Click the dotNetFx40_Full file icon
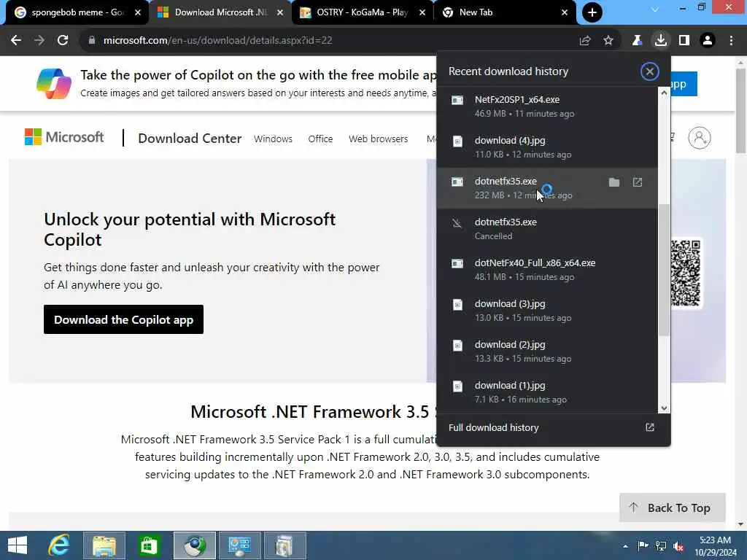Screen dimensions: 747x560 (457, 263)
